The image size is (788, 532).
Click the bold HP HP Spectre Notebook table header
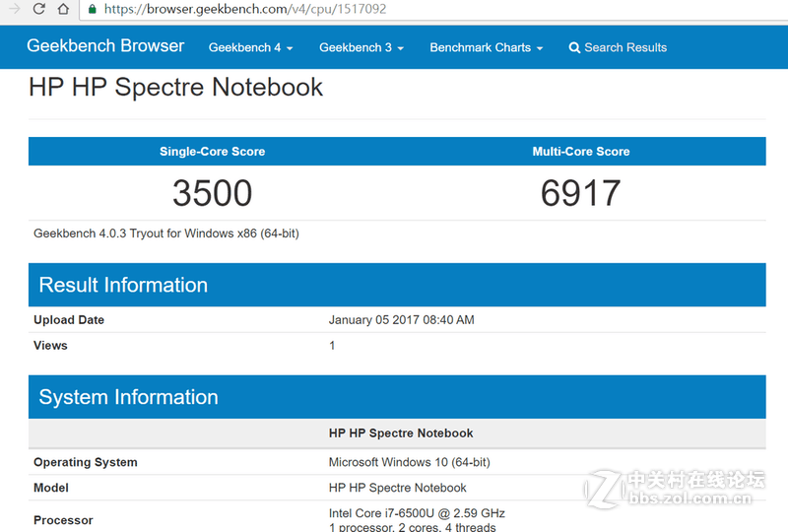[401, 432]
